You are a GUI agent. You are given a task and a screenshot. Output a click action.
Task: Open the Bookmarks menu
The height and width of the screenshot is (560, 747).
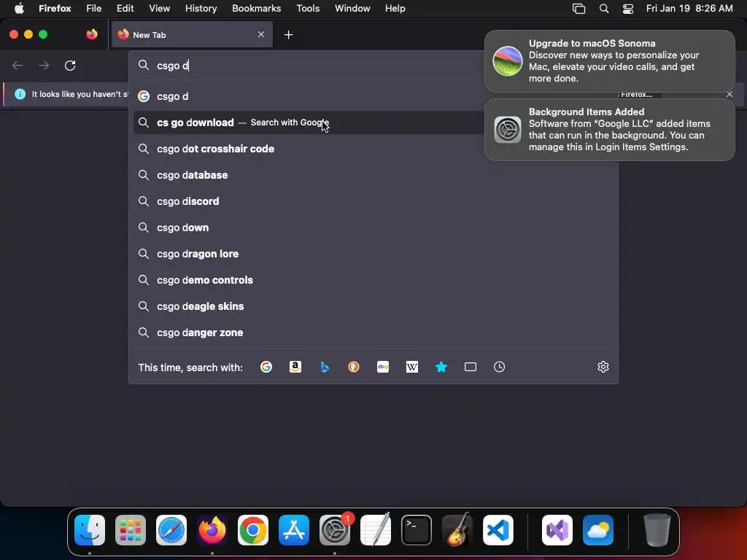tap(256, 8)
